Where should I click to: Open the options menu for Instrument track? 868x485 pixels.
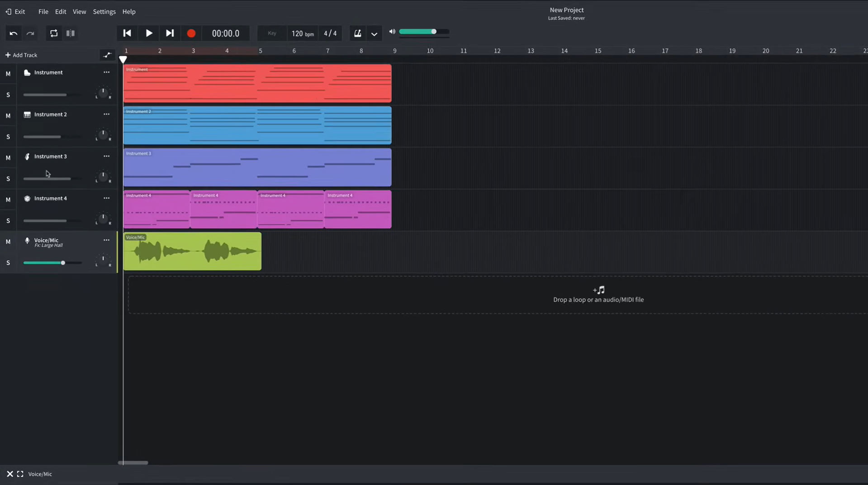(x=106, y=72)
